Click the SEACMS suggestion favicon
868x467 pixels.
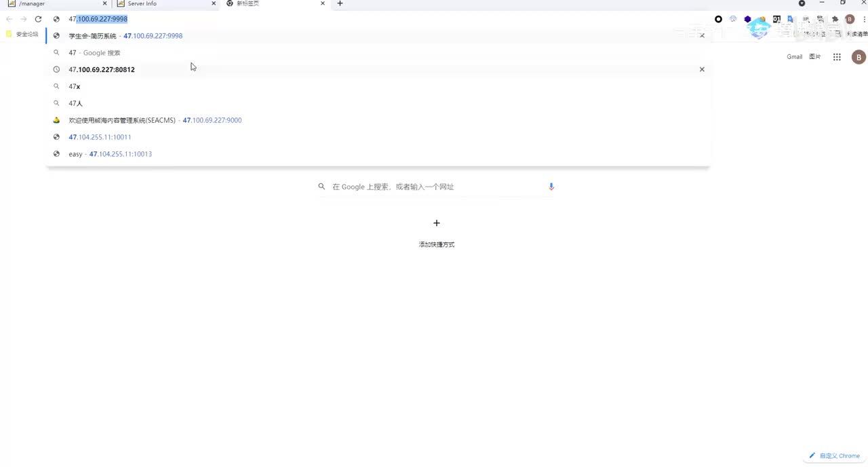tap(56, 120)
